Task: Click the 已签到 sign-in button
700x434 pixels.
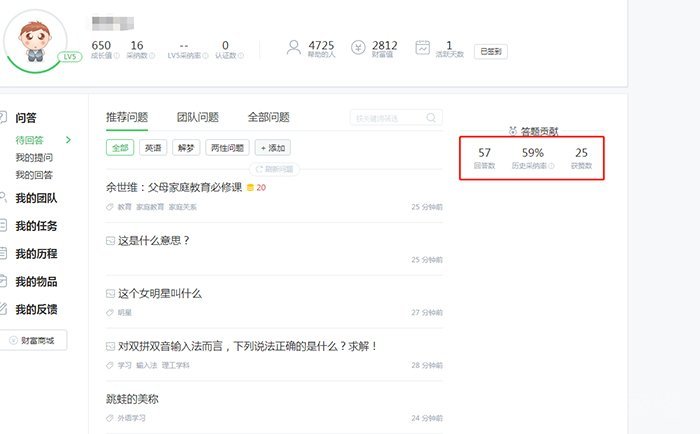Action: point(491,51)
